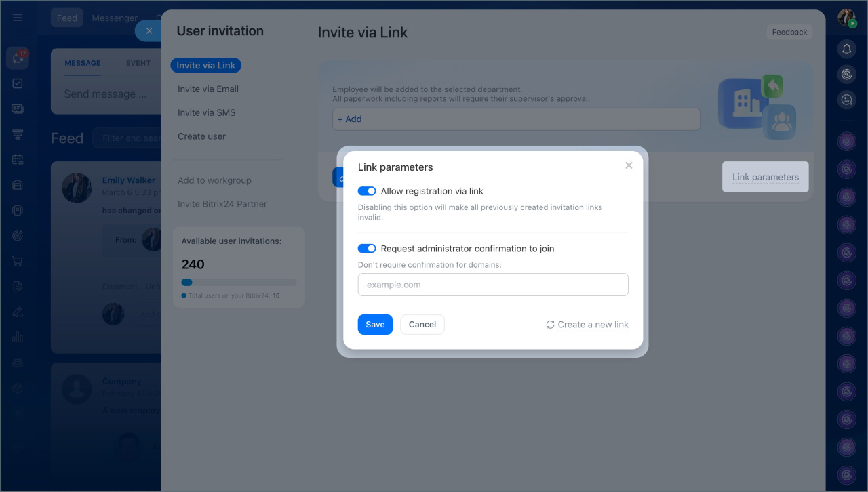Disable Request administrator confirmation to join
Screen dimensions: 868x492
[x=367, y=249]
